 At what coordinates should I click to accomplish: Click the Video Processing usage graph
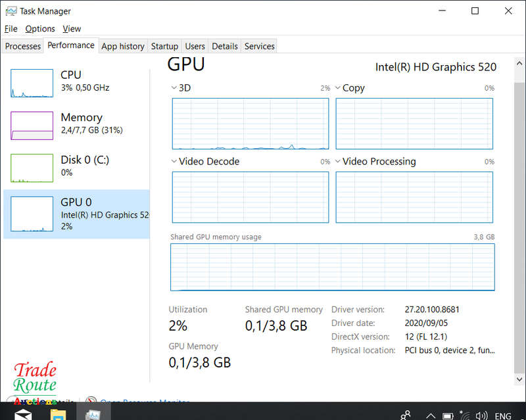(414, 197)
